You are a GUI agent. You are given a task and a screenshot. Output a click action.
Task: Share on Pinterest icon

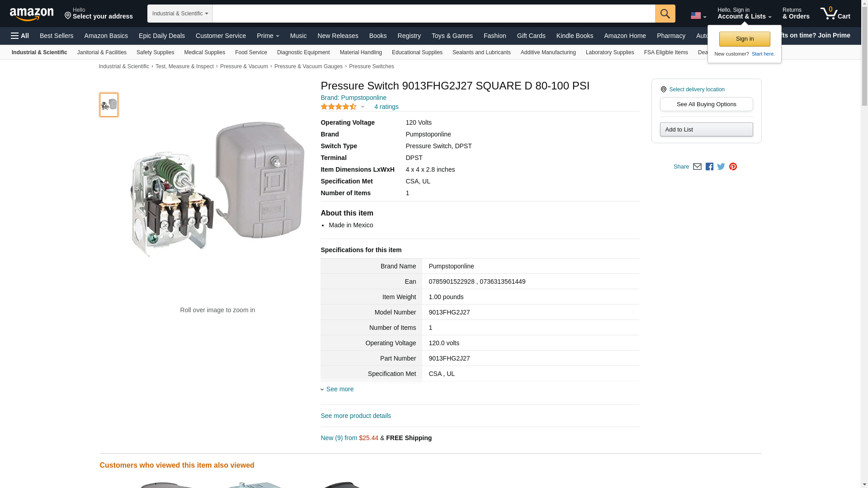(733, 167)
